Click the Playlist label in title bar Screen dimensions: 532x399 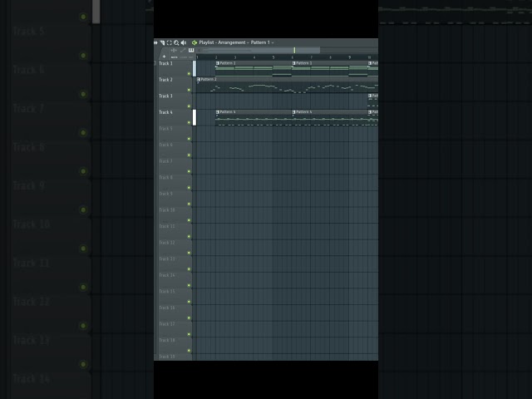coord(206,42)
